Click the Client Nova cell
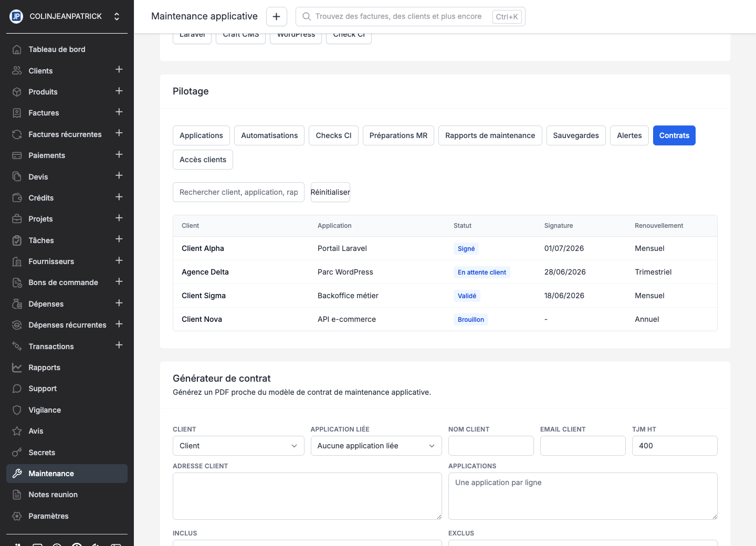This screenshot has height=546, width=756. pos(202,319)
